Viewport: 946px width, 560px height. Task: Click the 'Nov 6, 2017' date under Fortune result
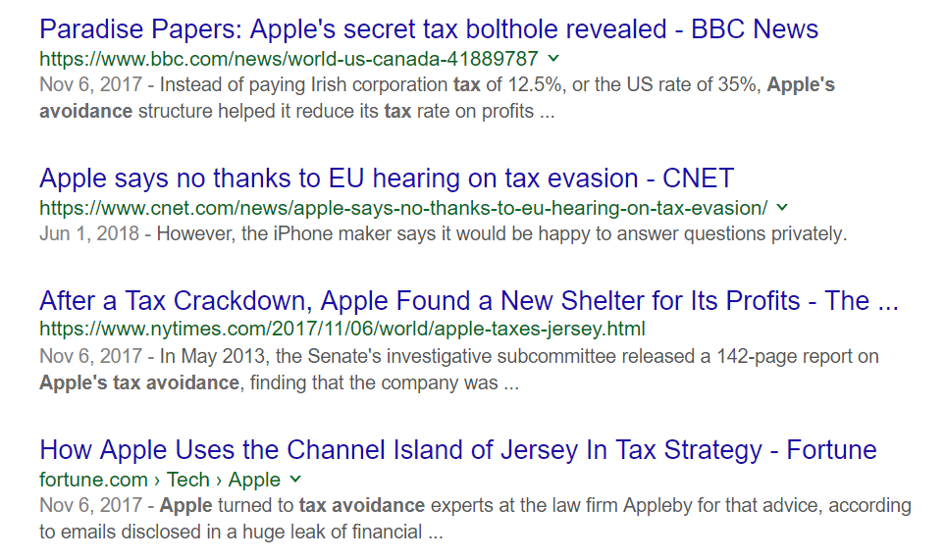[x=91, y=506]
